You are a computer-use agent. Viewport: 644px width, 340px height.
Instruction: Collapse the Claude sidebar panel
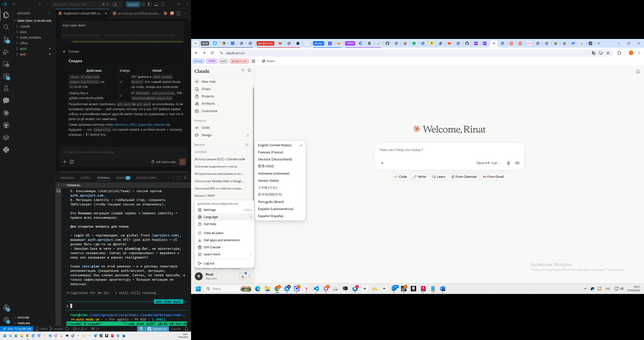point(249,70)
